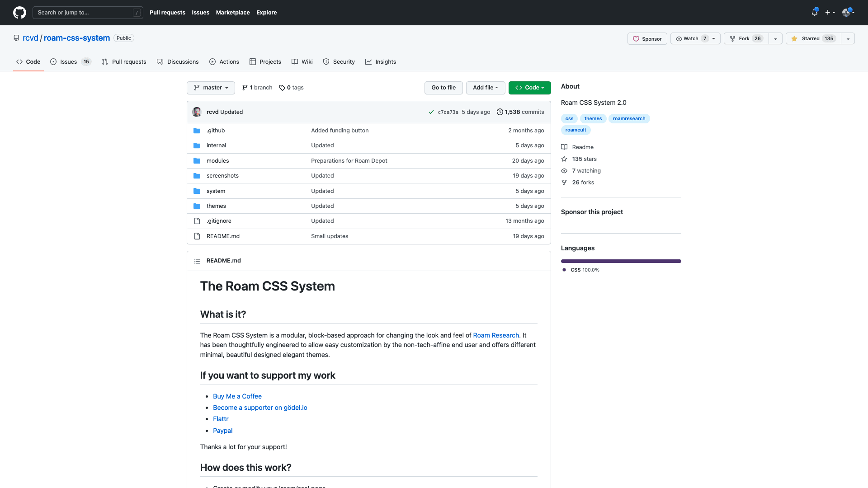The image size is (868, 488).
Task: Open the roam-css-system repository link
Action: [77, 38]
